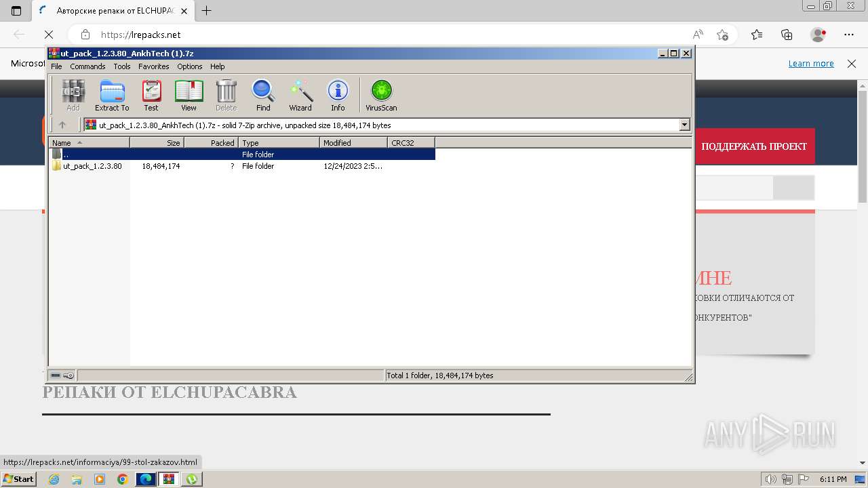Click the Delete trash can icon

(x=226, y=95)
